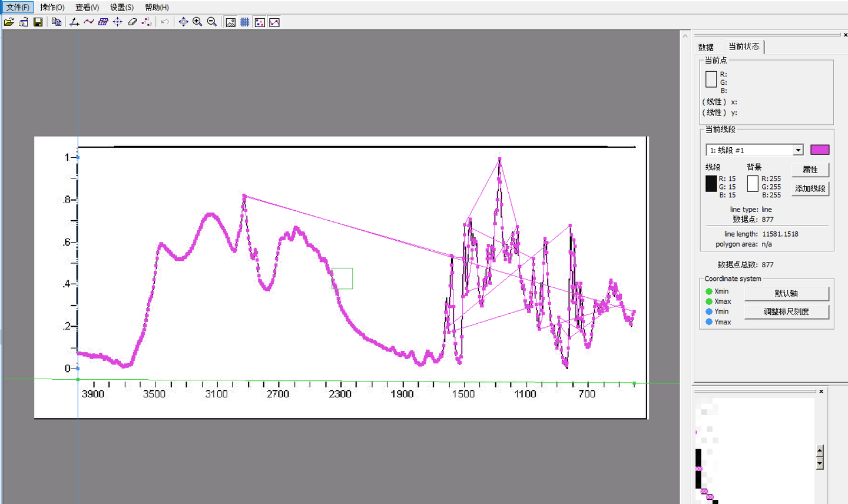Activate the auto trace lines tool
Viewport: 848px width, 504px height.
tap(89, 22)
